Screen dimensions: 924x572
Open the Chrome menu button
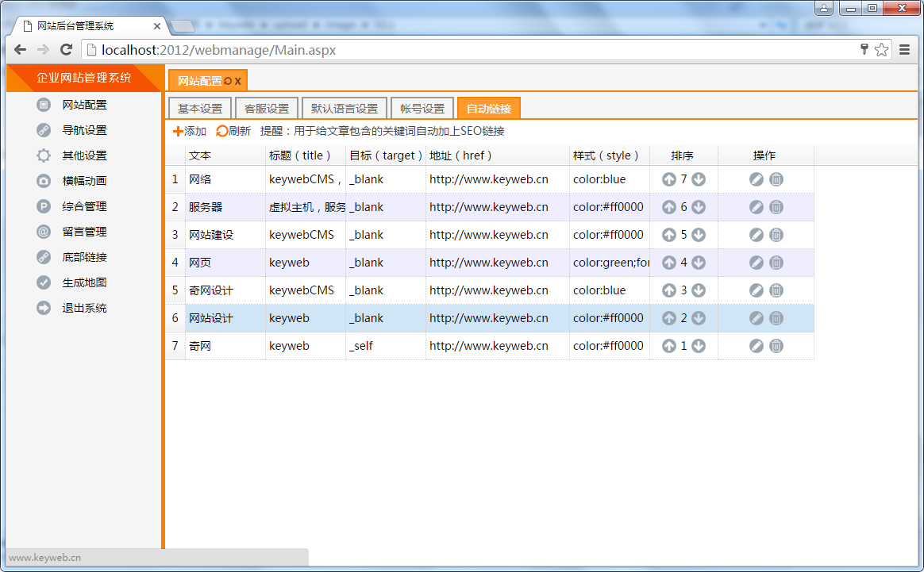[x=905, y=50]
